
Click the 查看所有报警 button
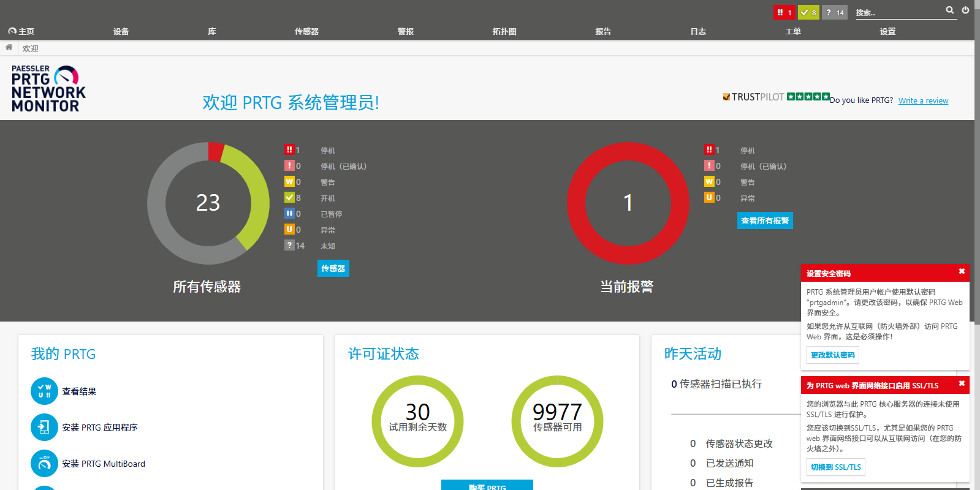[764, 221]
